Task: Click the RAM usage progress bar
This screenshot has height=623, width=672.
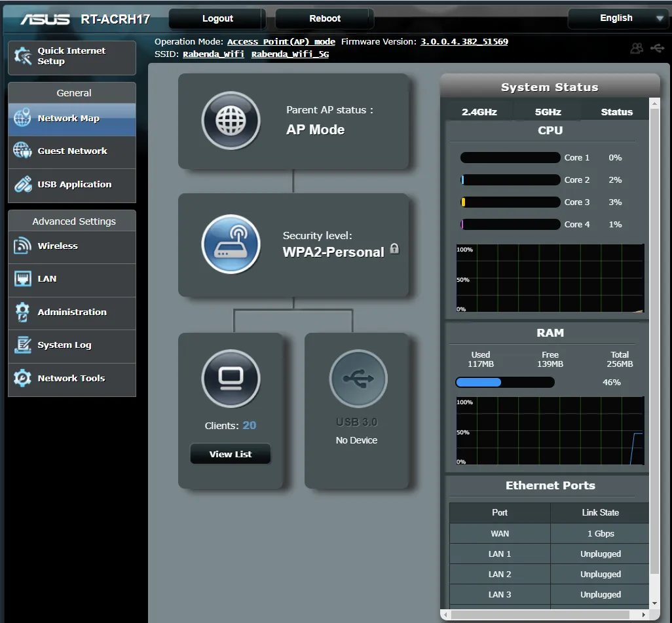Action: point(505,382)
